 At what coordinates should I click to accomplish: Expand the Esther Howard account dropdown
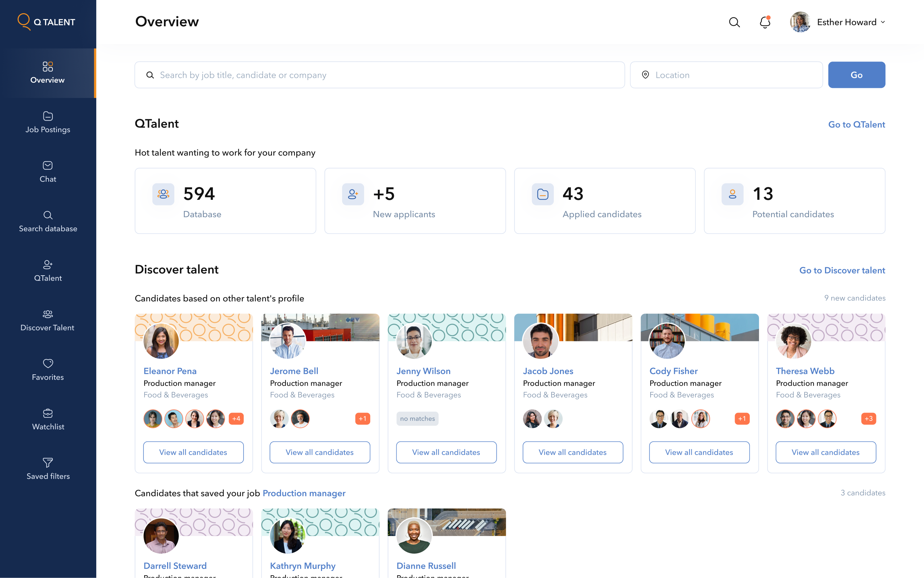(882, 22)
